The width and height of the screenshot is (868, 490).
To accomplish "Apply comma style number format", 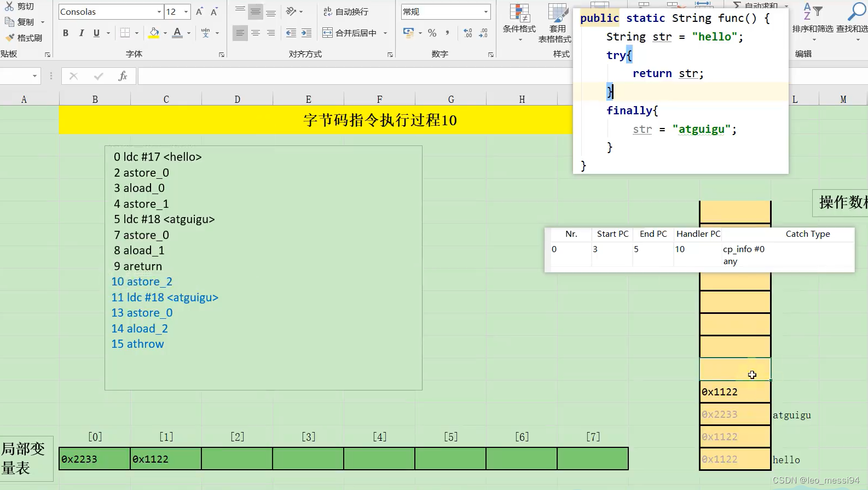I will (447, 33).
